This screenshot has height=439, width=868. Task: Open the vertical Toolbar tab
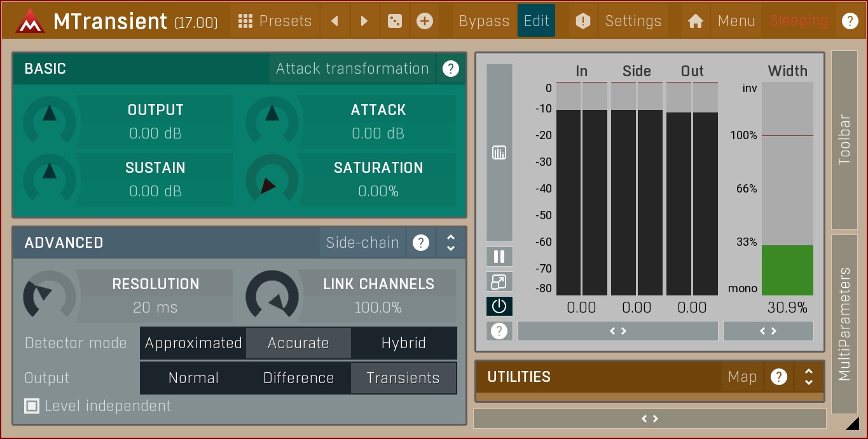click(x=844, y=140)
